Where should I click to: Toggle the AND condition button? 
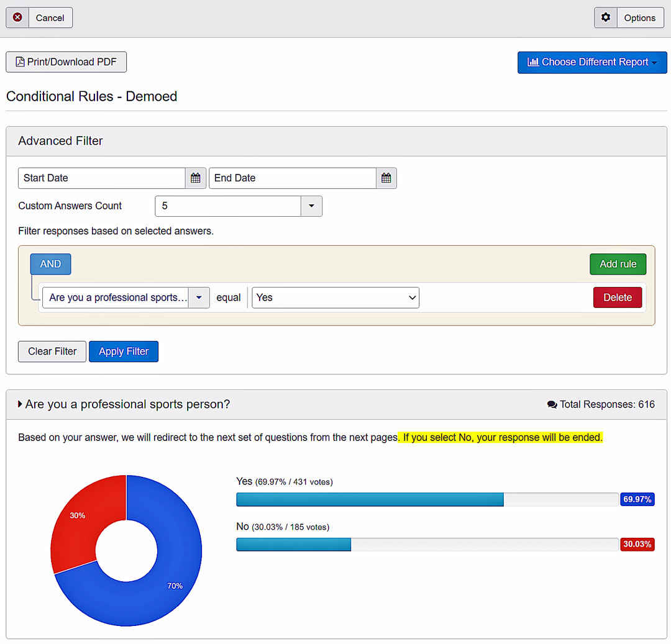pyautogui.click(x=50, y=264)
